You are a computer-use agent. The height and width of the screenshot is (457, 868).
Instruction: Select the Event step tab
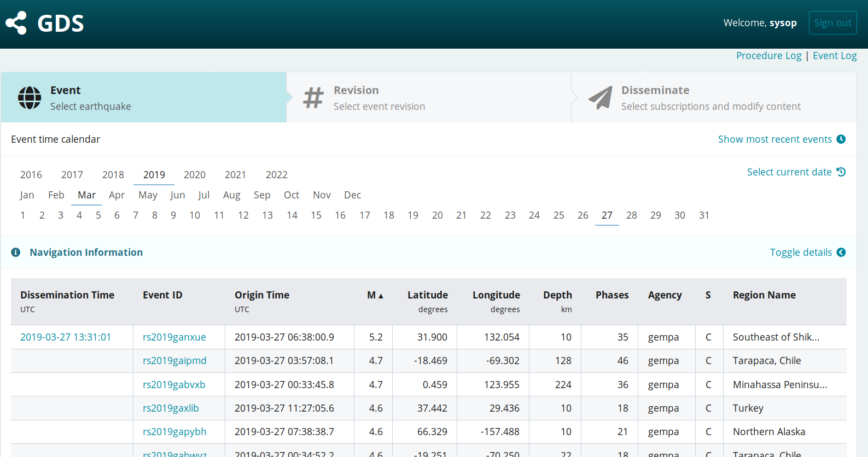[144, 98]
